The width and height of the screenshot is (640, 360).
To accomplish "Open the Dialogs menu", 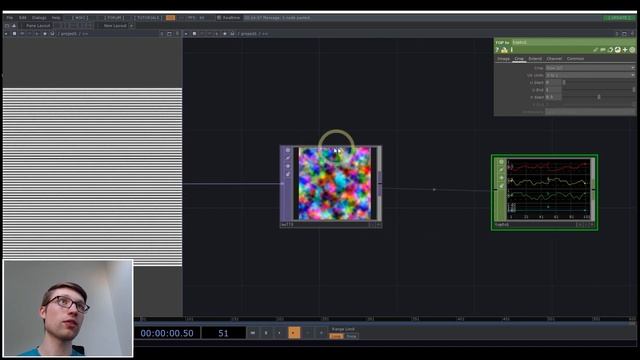I will point(39,18).
